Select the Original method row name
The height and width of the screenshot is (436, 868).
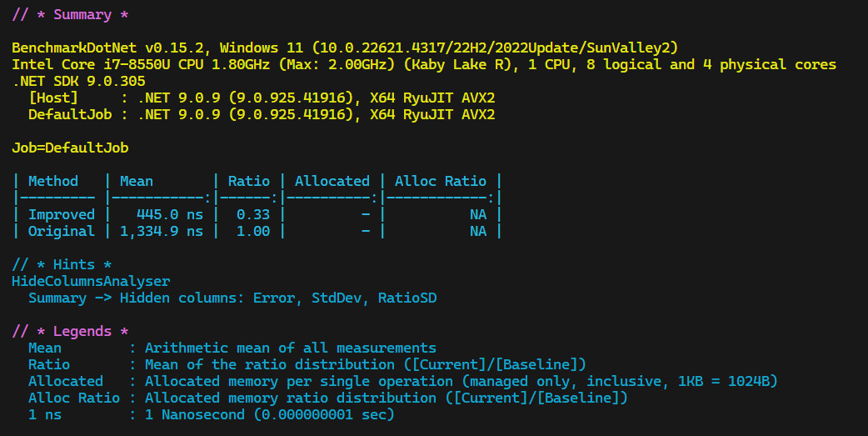pyautogui.click(x=62, y=231)
